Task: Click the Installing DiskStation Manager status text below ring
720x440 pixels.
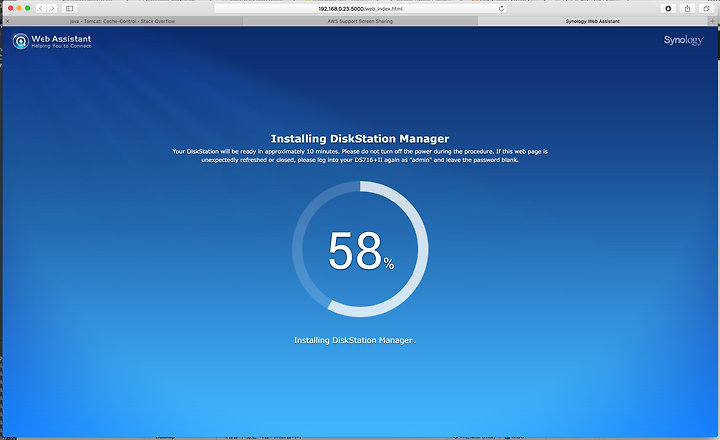Action: (x=354, y=340)
